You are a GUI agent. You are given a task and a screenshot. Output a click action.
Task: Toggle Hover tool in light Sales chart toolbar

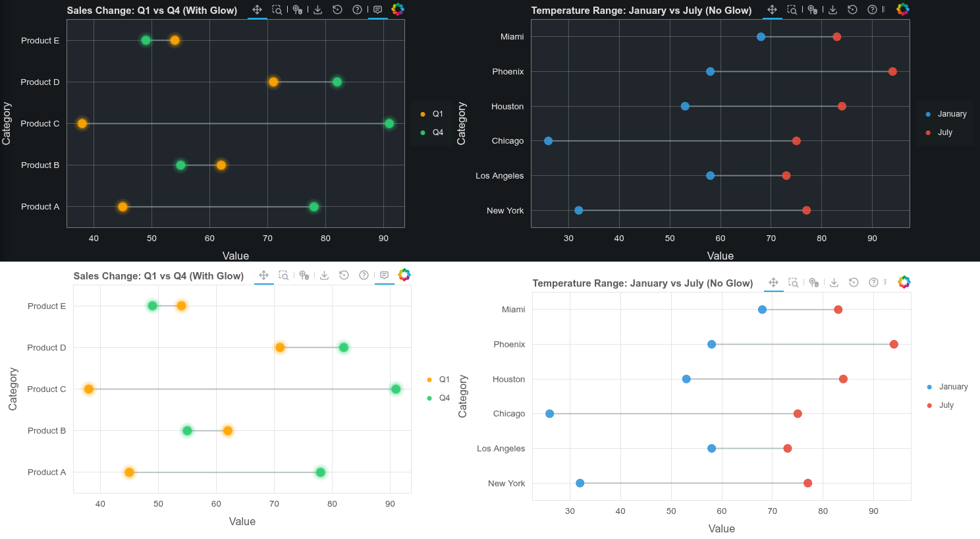(385, 275)
